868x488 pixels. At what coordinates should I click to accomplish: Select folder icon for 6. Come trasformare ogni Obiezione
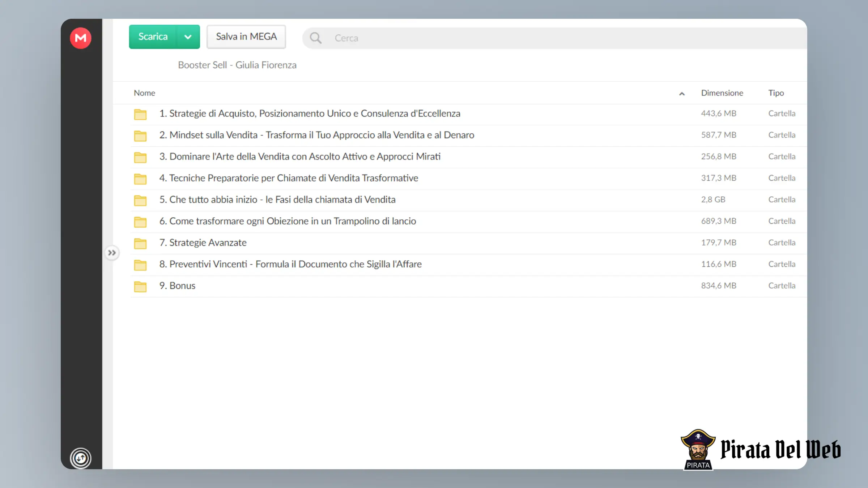tap(140, 222)
